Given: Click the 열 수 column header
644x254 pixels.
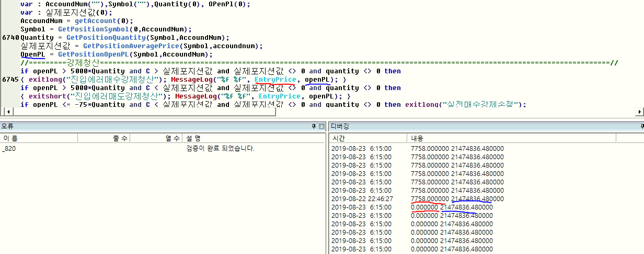Looking at the screenshot, I should coord(156,138).
